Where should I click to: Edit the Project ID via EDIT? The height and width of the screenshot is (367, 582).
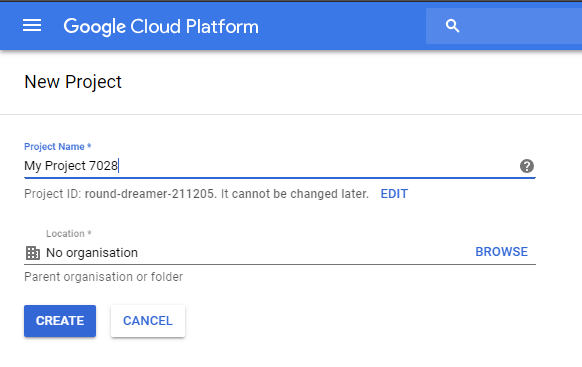pos(394,194)
